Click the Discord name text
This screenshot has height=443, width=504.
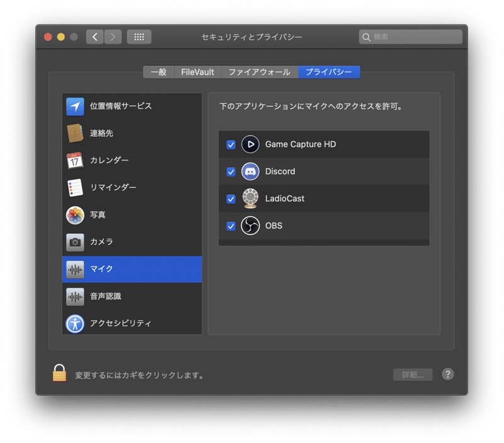280,171
